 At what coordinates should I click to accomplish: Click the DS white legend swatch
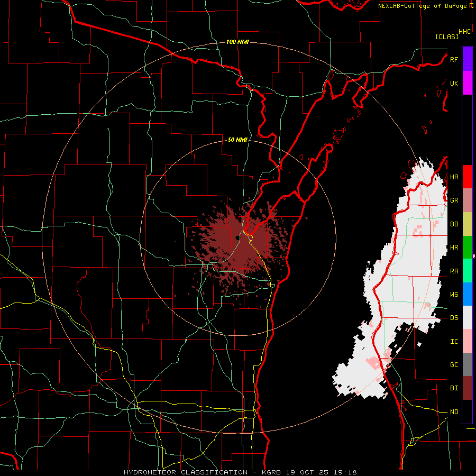[x=467, y=317]
